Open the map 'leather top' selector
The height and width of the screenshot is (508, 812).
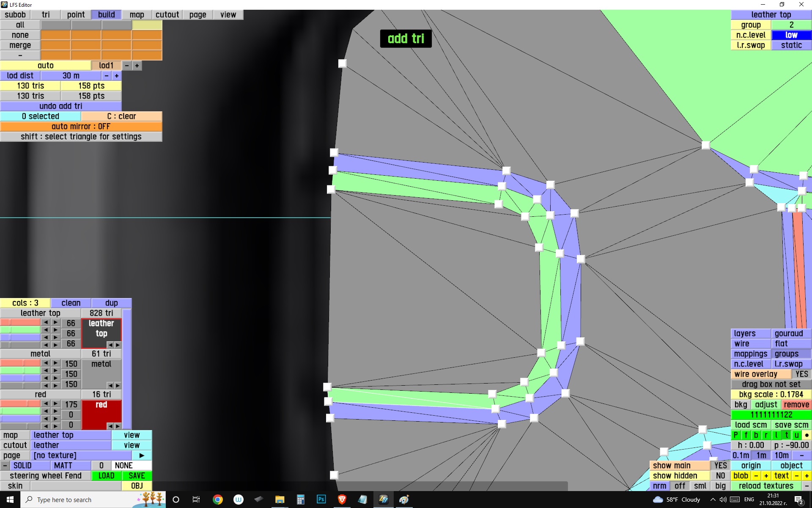(x=71, y=435)
